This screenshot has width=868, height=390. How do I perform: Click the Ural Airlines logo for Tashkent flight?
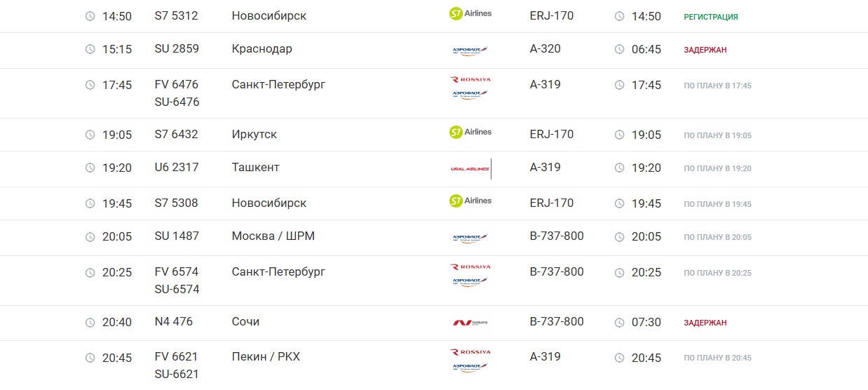tap(470, 168)
